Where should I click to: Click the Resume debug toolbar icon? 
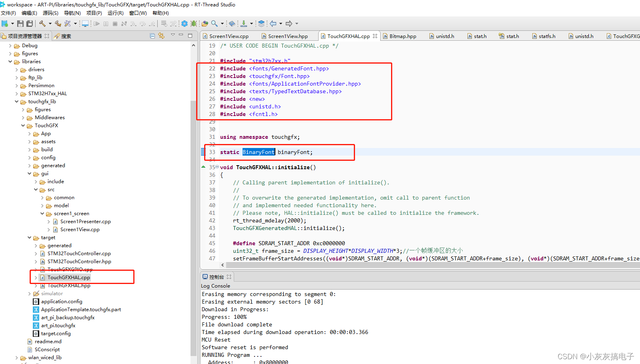96,24
